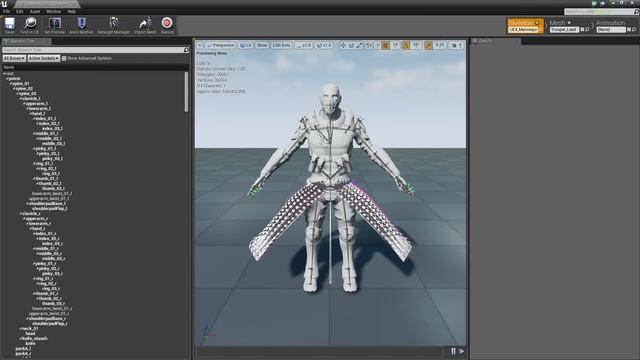Toggle grid snapping in viewport toolbar
This screenshot has width=640, height=360.
[x=385, y=45]
